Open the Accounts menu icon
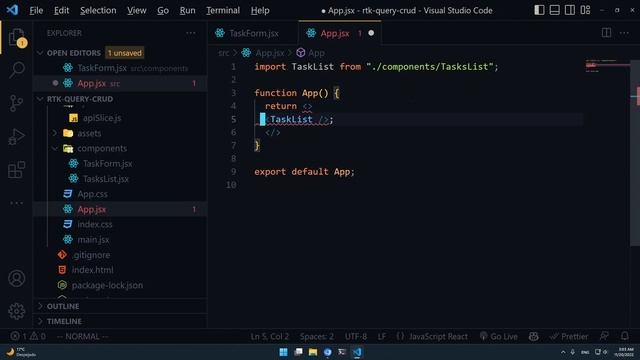Image resolution: width=640 pixels, height=360 pixels. tap(16, 278)
